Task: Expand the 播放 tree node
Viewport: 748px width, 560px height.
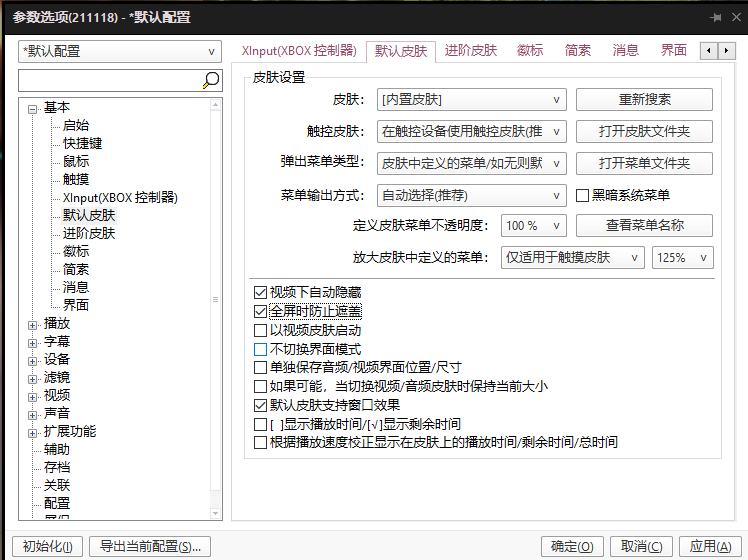Action: pos(32,325)
